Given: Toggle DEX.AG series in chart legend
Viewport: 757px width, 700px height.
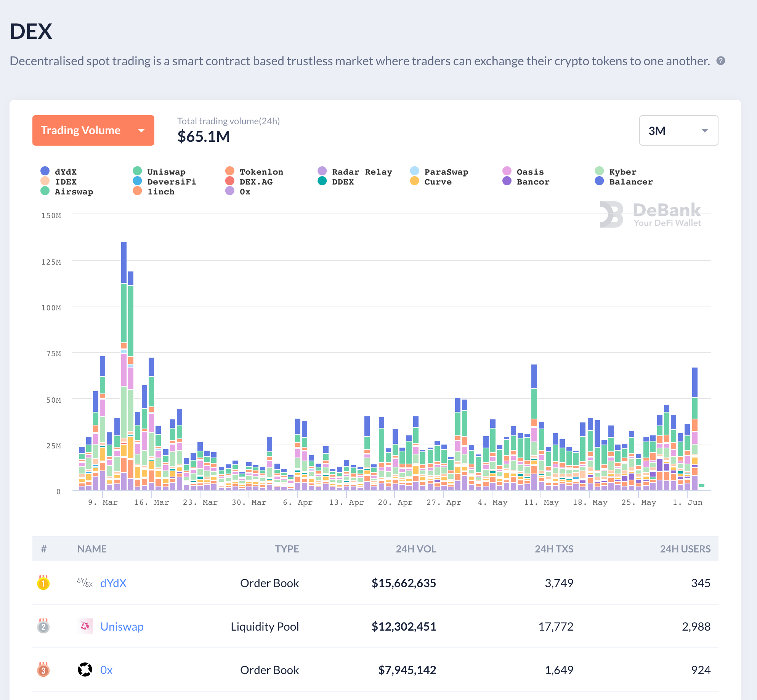Looking at the screenshot, I should tap(249, 181).
